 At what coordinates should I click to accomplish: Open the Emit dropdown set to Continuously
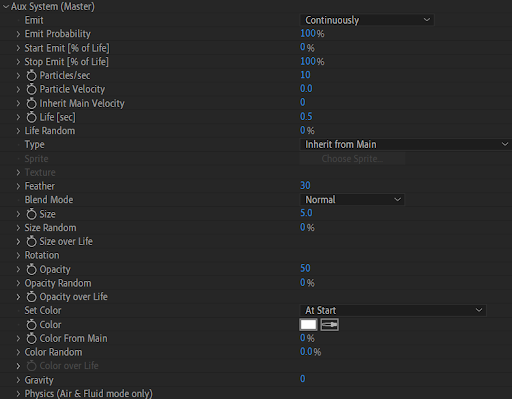point(367,20)
